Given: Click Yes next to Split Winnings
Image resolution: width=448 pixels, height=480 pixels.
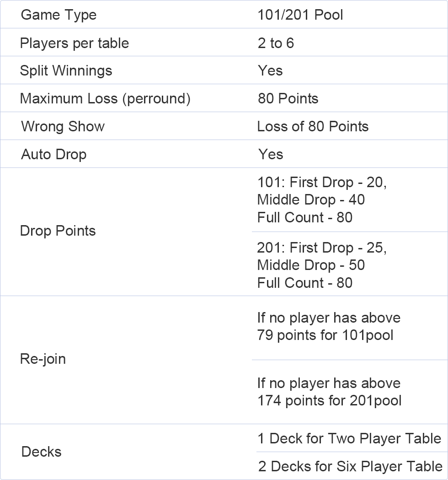Looking at the screenshot, I should tap(270, 71).
